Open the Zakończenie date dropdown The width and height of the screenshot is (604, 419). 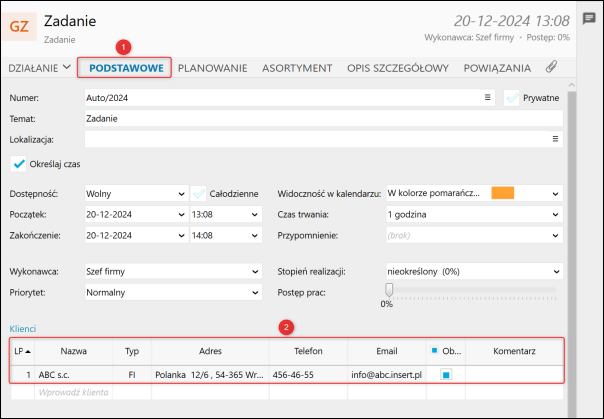(181, 235)
